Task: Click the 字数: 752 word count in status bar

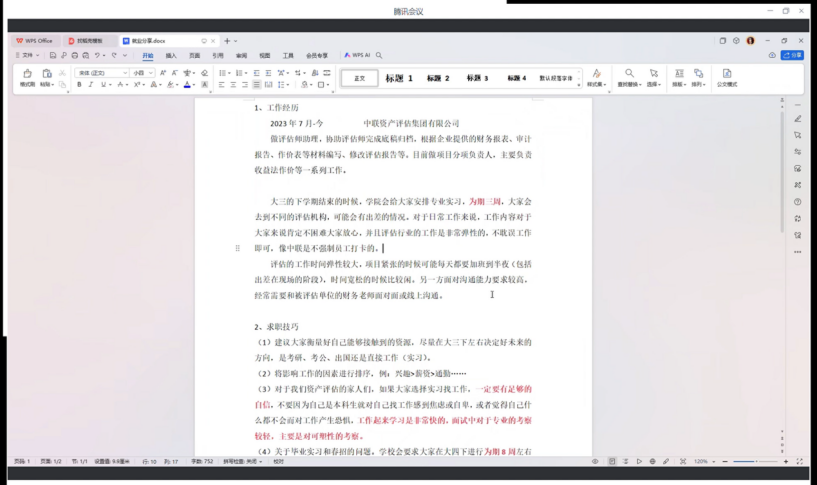Action: click(x=202, y=462)
